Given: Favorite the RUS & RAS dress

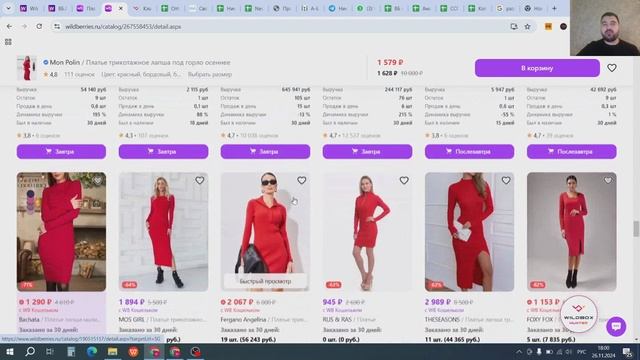Looking at the screenshot, I should (x=404, y=180).
